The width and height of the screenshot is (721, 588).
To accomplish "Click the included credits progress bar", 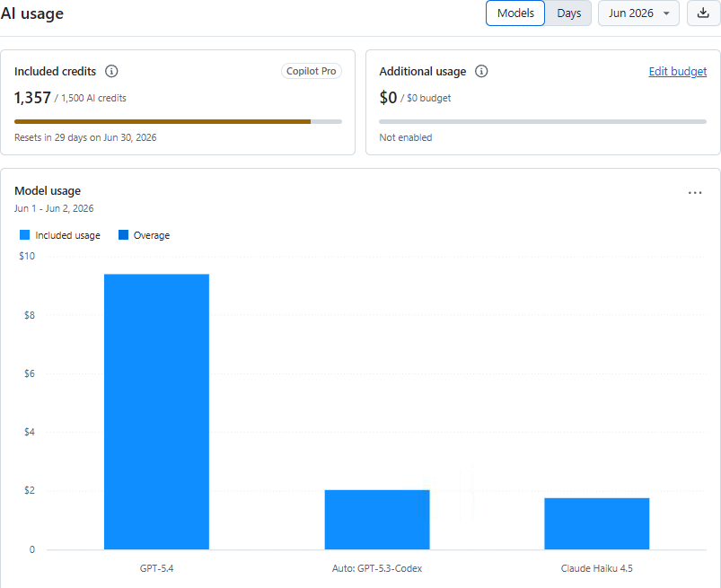I will point(178,122).
